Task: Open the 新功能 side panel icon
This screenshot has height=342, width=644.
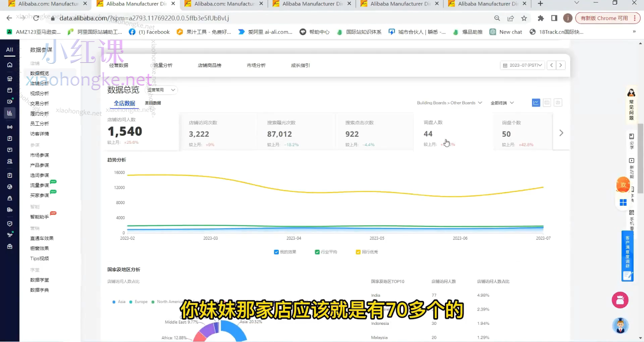Action: pos(632,166)
